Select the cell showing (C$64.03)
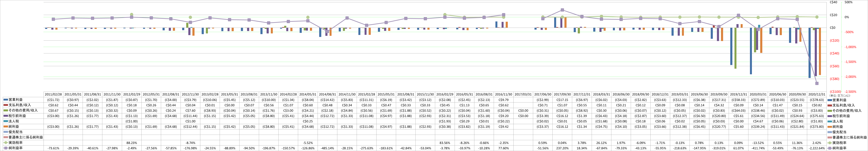Viewport: 868px width, 151px height. (739, 110)
